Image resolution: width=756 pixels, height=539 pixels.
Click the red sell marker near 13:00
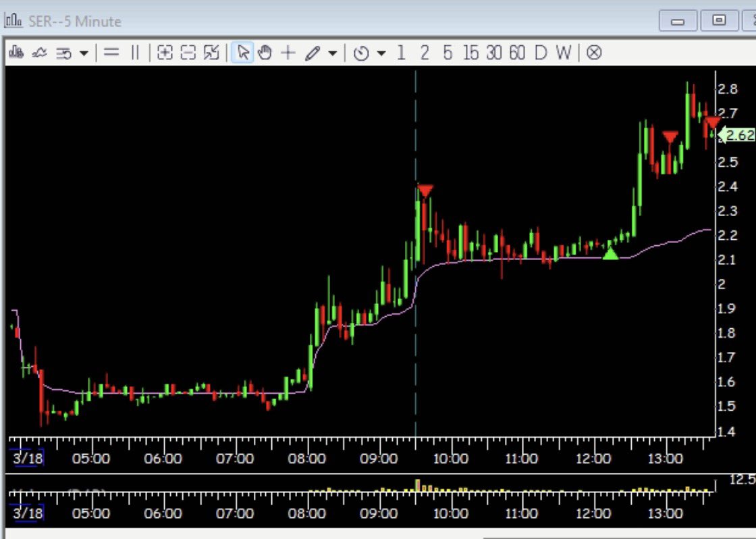tap(670, 138)
